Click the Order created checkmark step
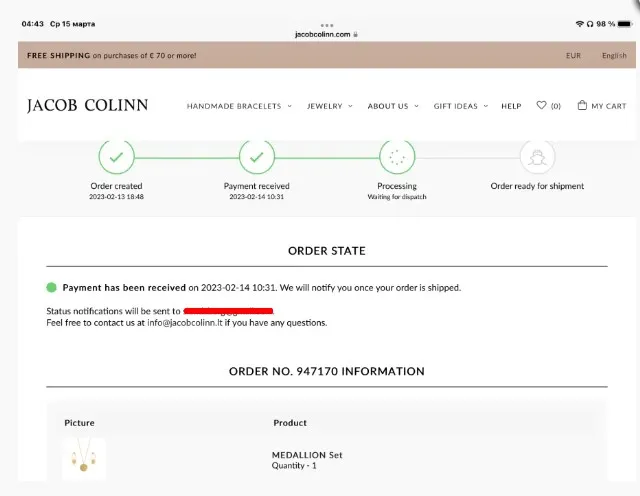 pos(116,157)
